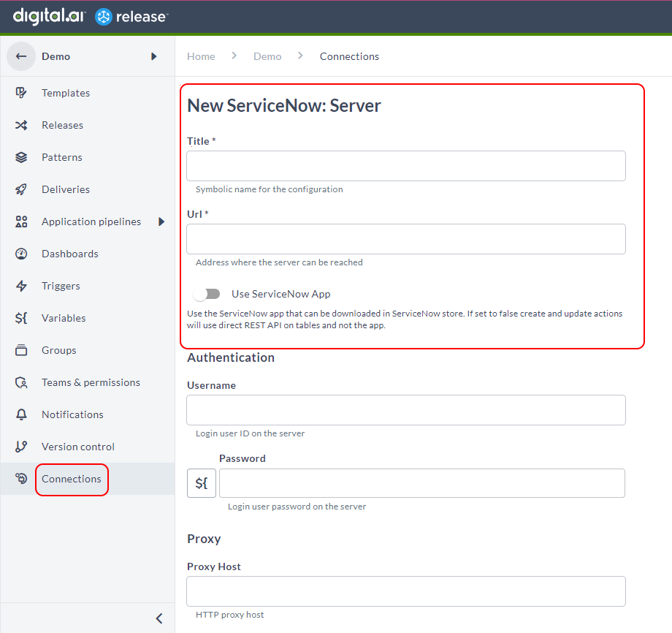Navigate to Home in the breadcrumb
Image resolution: width=672 pixels, height=633 pixels.
(201, 56)
